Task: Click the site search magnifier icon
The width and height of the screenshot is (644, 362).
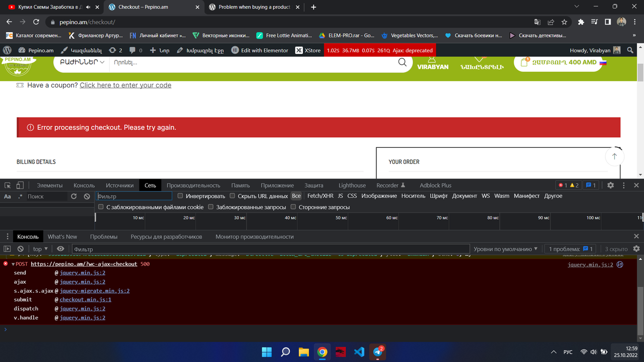Action: [x=403, y=62]
